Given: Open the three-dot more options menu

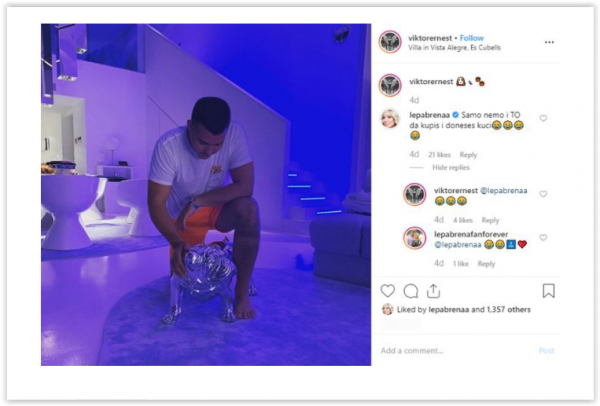Looking at the screenshot, I should pos(549,42).
